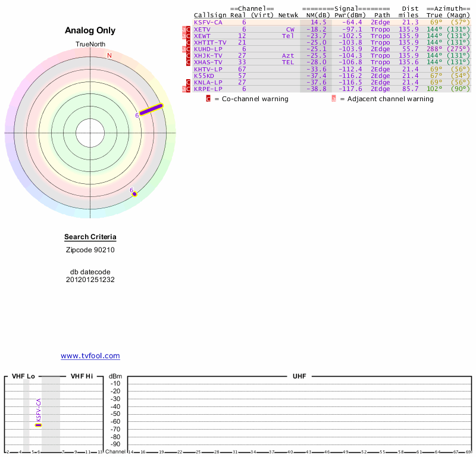Image resolution: width=476 pixels, height=457 pixels.
Task: Click the Callsign column header
Action: 210,15
